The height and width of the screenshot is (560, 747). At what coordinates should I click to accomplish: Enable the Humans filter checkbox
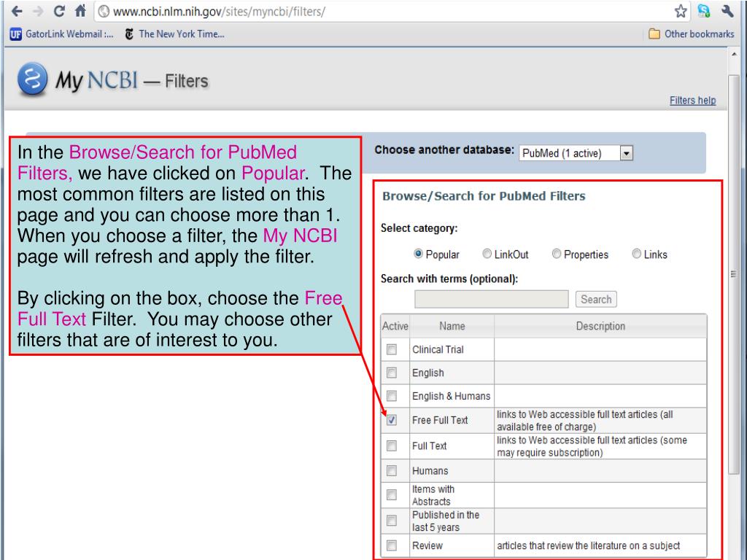coord(392,471)
